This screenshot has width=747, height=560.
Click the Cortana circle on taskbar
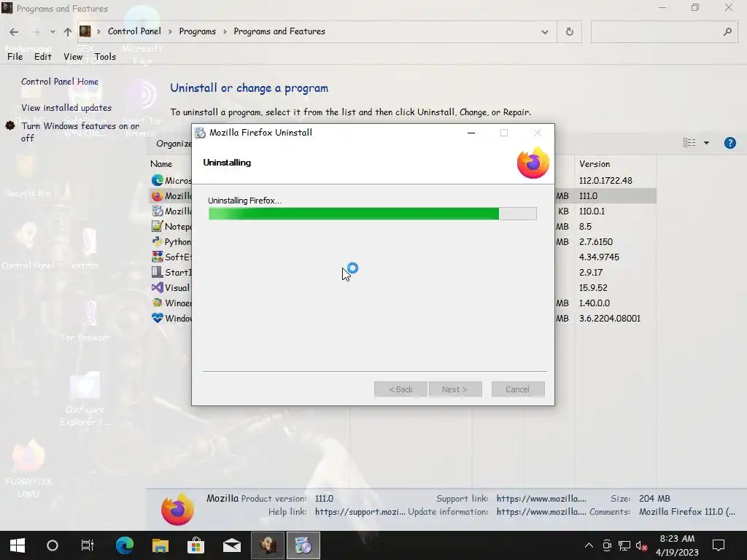coord(53,545)
